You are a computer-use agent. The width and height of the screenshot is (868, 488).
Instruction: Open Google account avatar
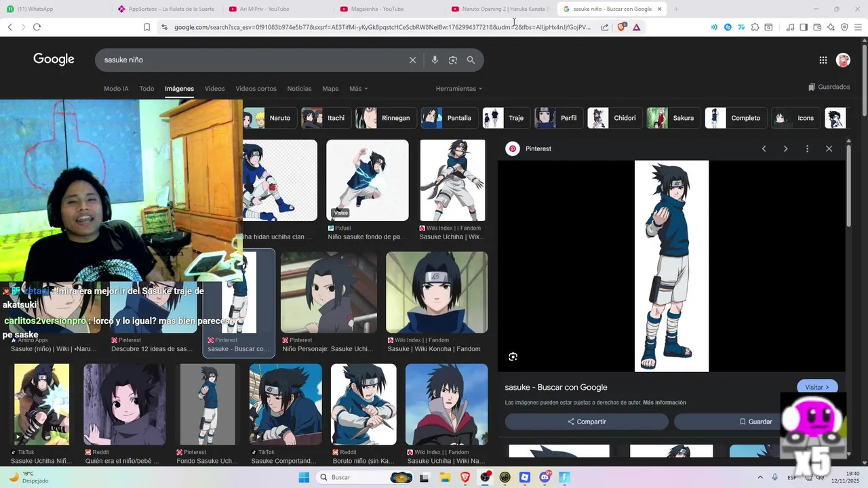[843, 60]
